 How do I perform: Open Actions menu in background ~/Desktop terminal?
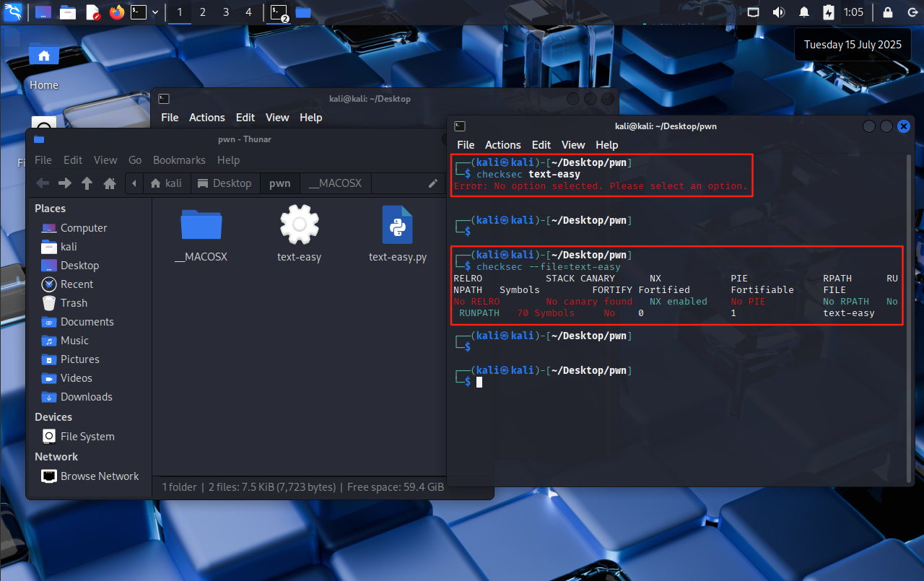[206, 118]
